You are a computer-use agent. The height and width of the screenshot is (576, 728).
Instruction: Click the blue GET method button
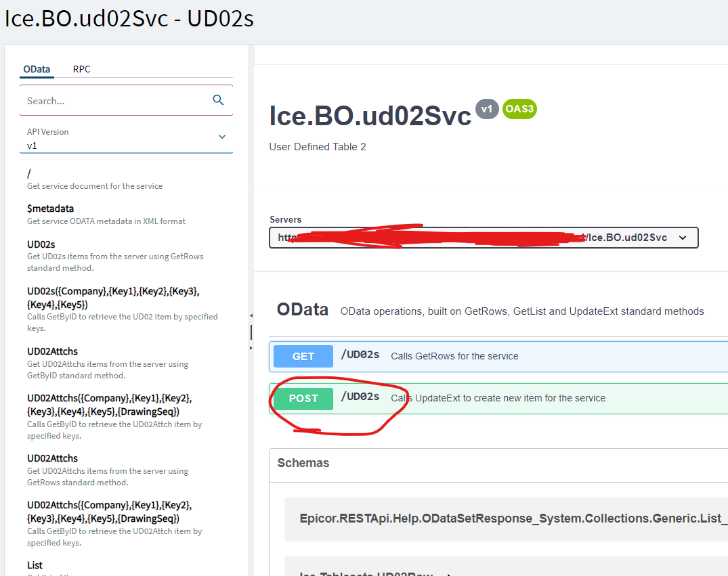point(303,357)
